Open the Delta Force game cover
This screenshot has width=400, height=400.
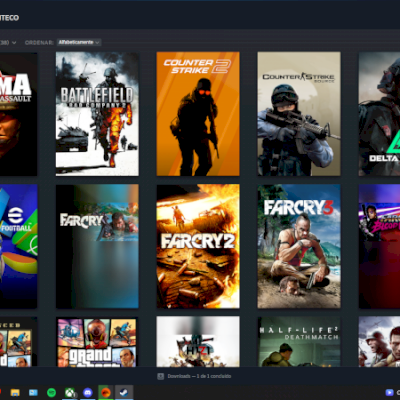pos(379,114)
